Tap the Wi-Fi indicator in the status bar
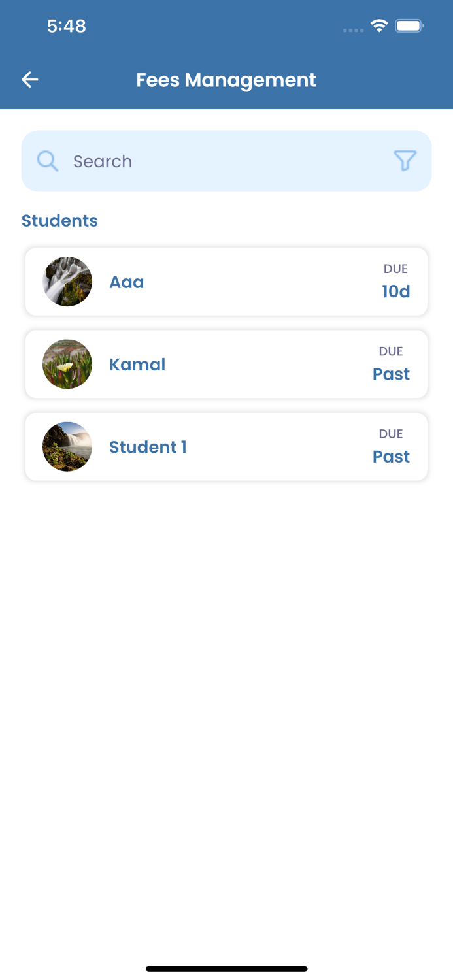The width and height of the screenshot is (453, 980). [379, 26]
